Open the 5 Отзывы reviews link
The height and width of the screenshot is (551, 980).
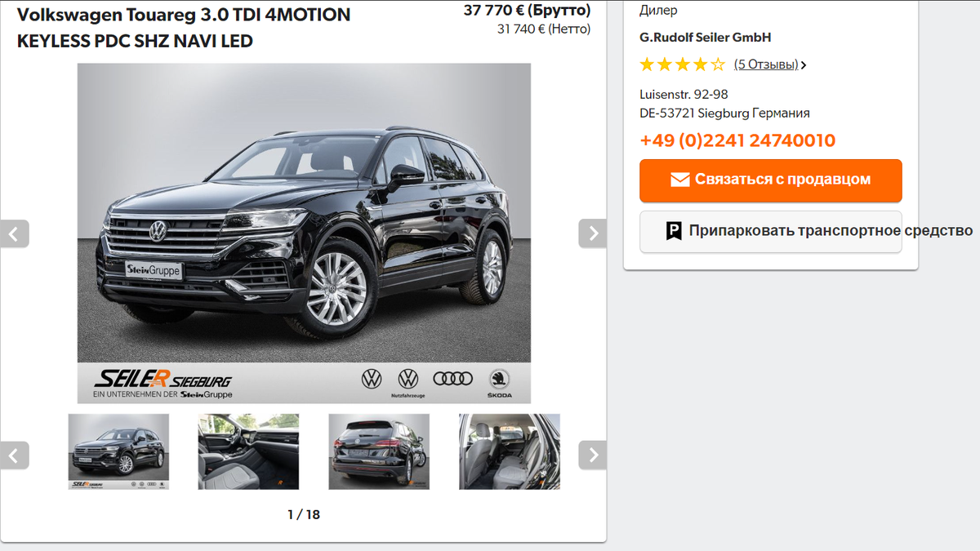click(x=766, y=64)
